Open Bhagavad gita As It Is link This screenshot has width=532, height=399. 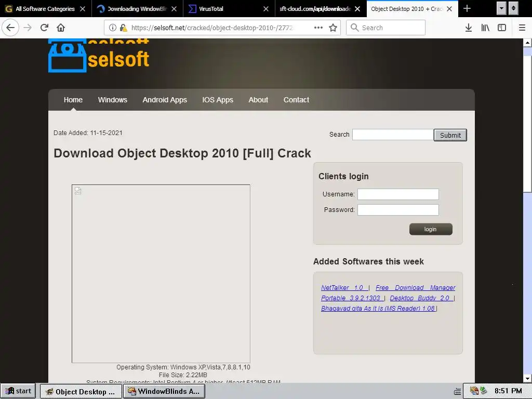coord(378,309)
